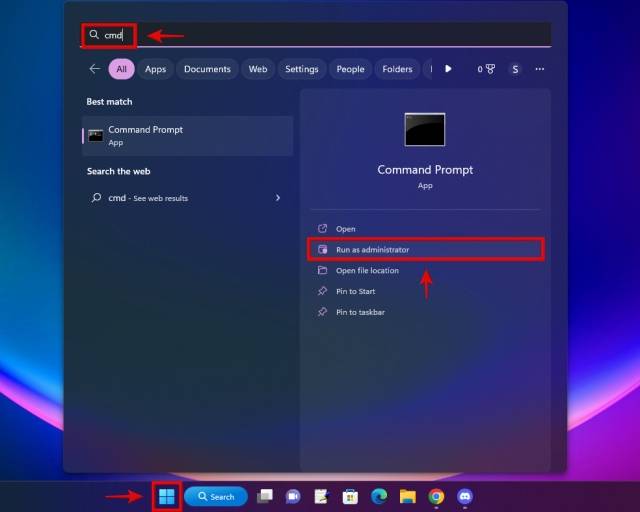Launch Google Chrome from the taskbar
640x512 pixels.
(x=436, y=496)
